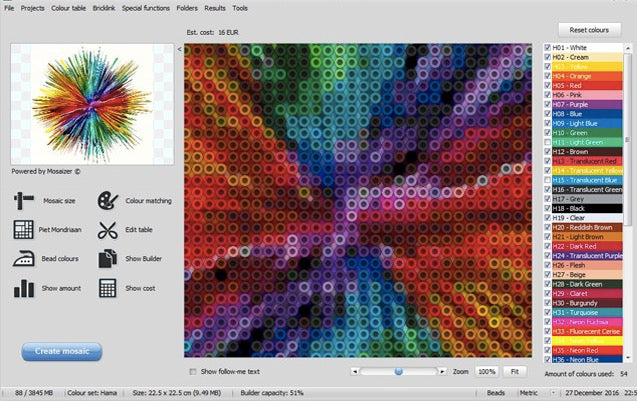Uncheck the H36 - Neon Blue checkbox
The width and height of the screenshot is (637, 401).
coord(548,360)
